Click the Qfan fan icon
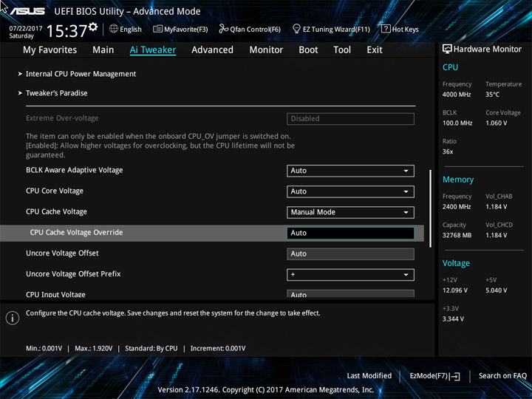 (223, 29)
